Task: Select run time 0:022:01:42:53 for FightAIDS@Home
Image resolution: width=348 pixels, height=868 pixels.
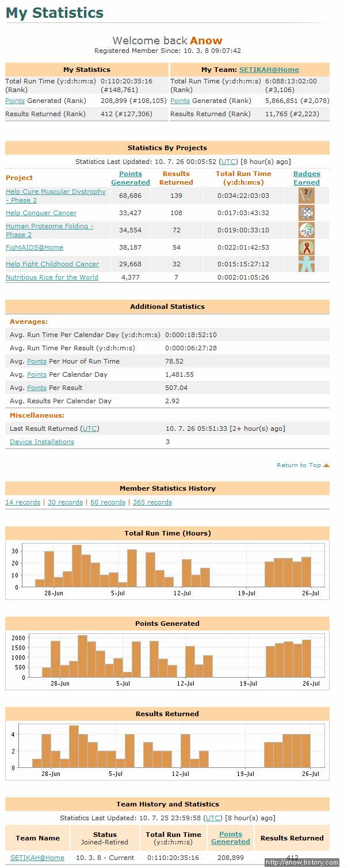Action: tap(243, 247)
